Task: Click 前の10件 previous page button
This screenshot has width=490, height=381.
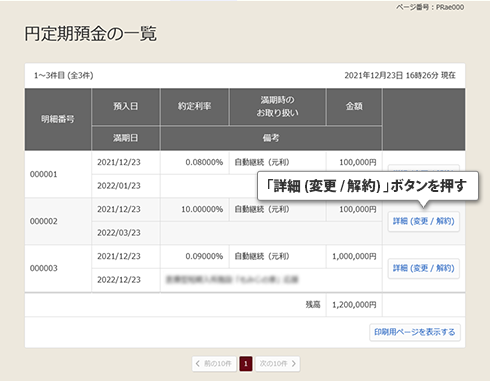Action: point(214,364)
